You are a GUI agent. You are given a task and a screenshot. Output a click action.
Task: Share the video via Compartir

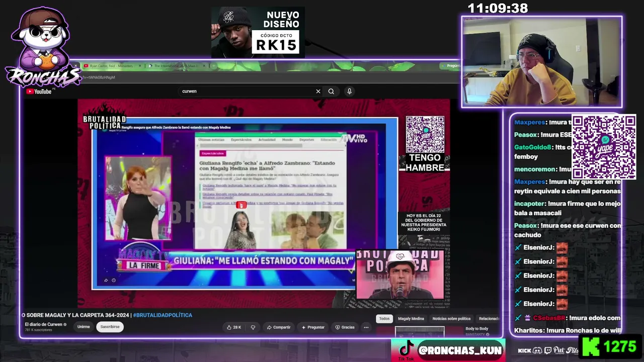tap(279, 327)
